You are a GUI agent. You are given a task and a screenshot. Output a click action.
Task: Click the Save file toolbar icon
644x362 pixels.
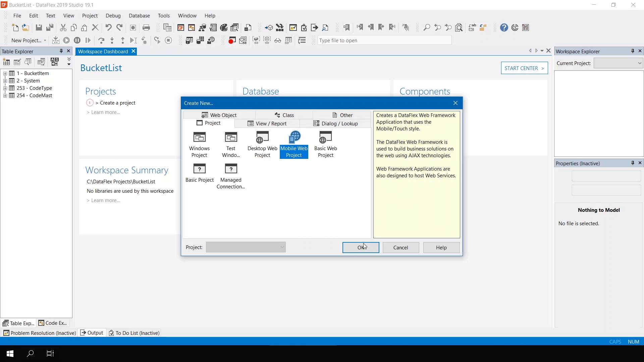[39, 28]
